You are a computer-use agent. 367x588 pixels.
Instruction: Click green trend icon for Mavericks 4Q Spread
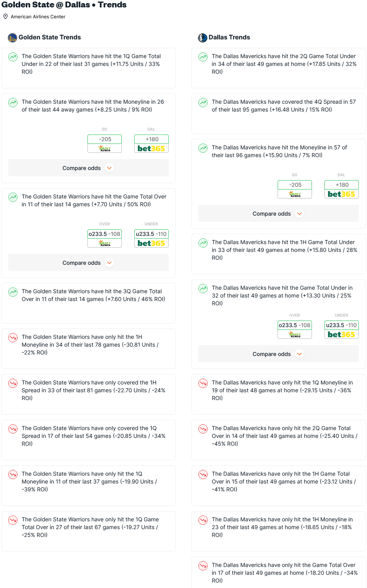(203, 103)
